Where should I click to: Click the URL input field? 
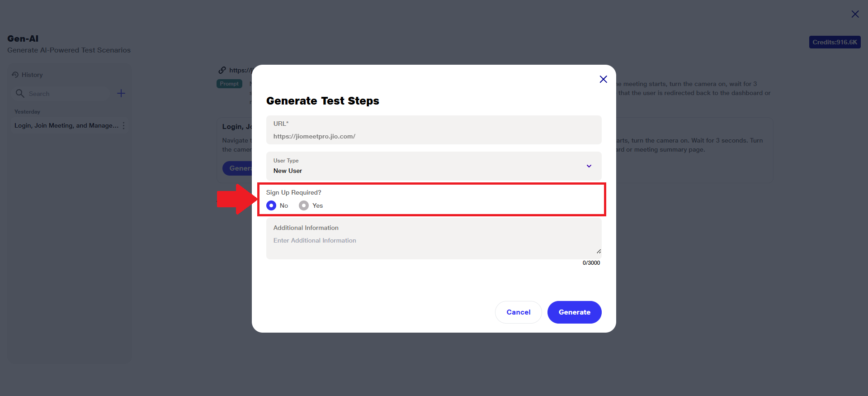click(x=433, y=136)
